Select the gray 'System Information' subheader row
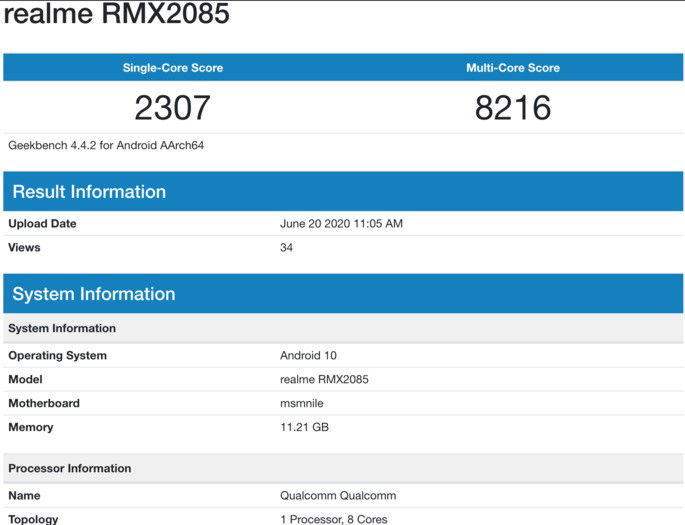The width and height of the screenshot is (685, 525). tap(343, 328)
